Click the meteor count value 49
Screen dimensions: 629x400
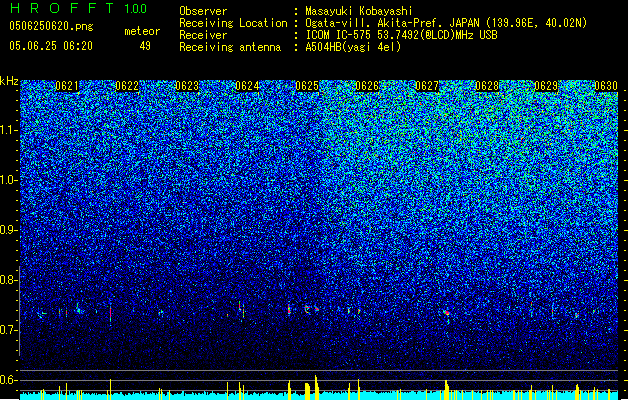pyautogui.click(x=145, y=46)
